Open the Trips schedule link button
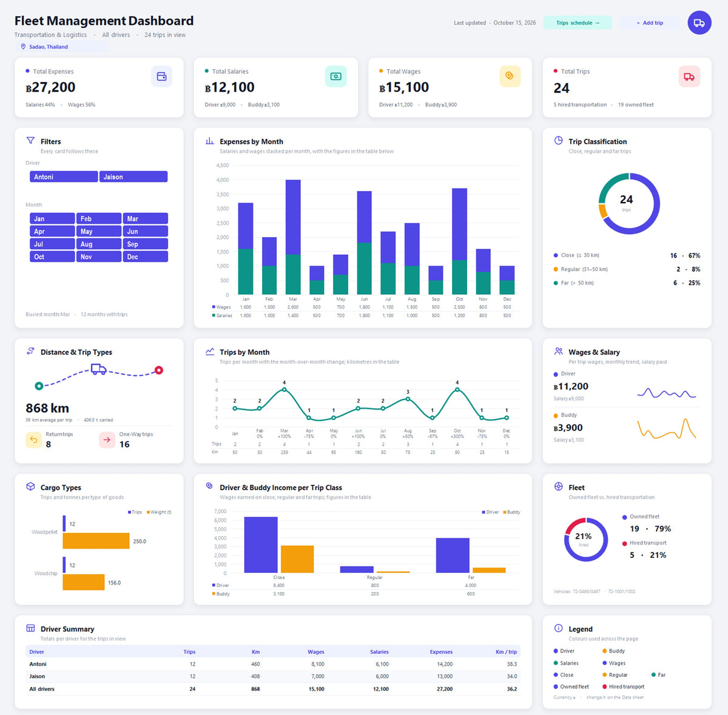This screenshot has width=728, height=715. (x=578, y=23)
